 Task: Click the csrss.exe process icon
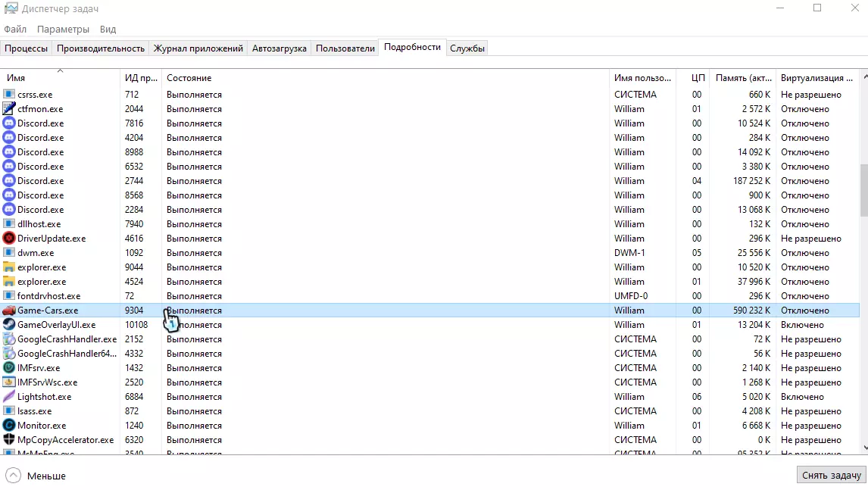9,95
